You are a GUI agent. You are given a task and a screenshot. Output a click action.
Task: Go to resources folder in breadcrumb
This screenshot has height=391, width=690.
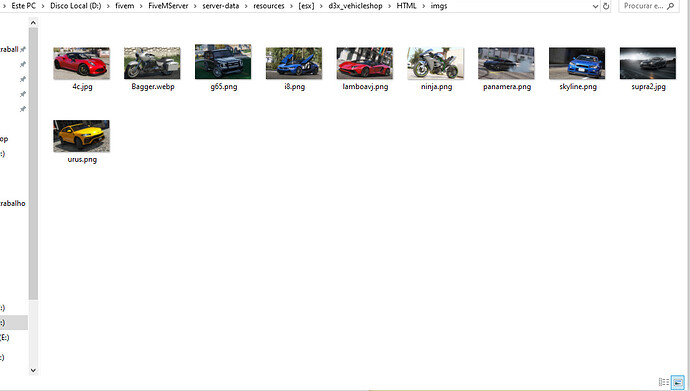[268, 6]
